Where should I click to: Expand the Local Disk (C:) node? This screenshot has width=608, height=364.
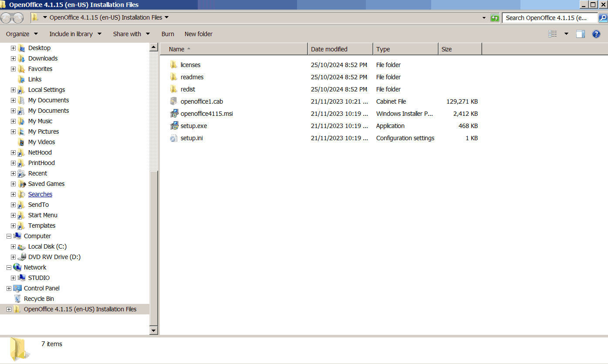click(x=13, y=246)
